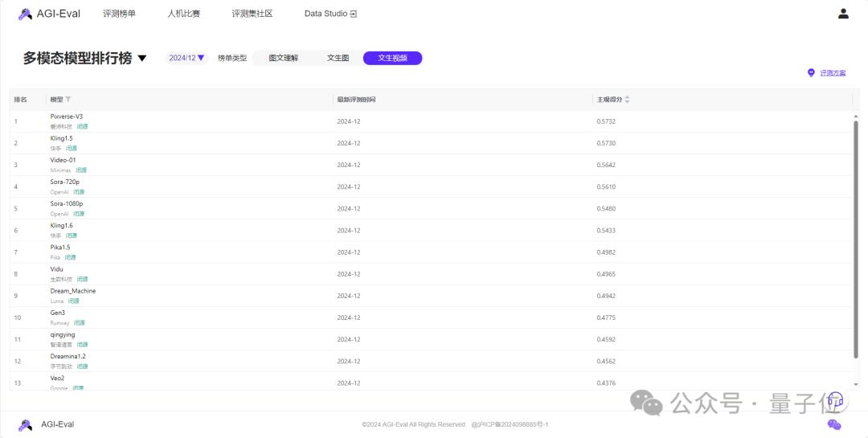The height and width of the screenshot is (438, 868).
Task: Open the 人机比赛 menu
Action: (x=184, y=14)
